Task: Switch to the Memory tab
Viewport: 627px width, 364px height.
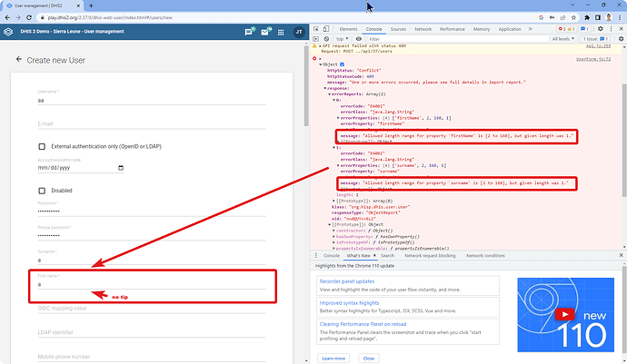Action: tap(482, 29)
